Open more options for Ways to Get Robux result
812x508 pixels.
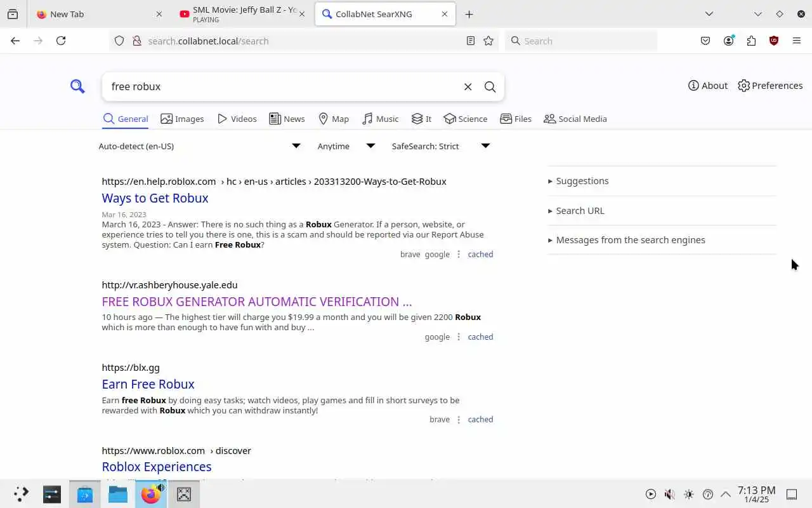459,255
